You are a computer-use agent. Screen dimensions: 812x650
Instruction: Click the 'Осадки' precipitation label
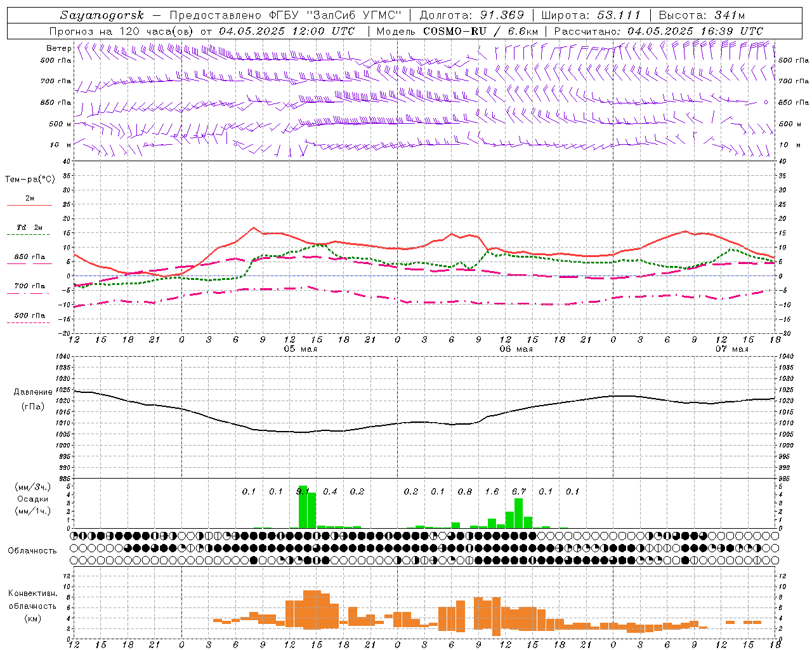coord(33,499)
